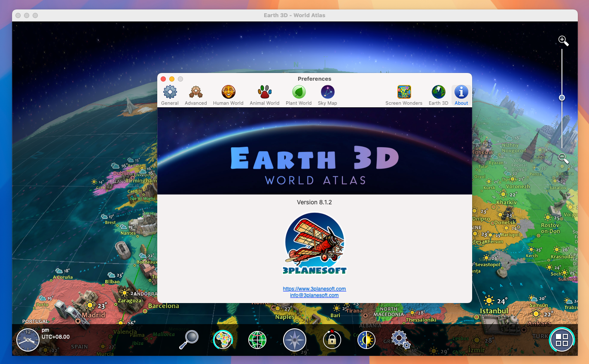Open settings with the gears icon
Image resolution: width=589 pixels, height=364 pixels.
400,340
